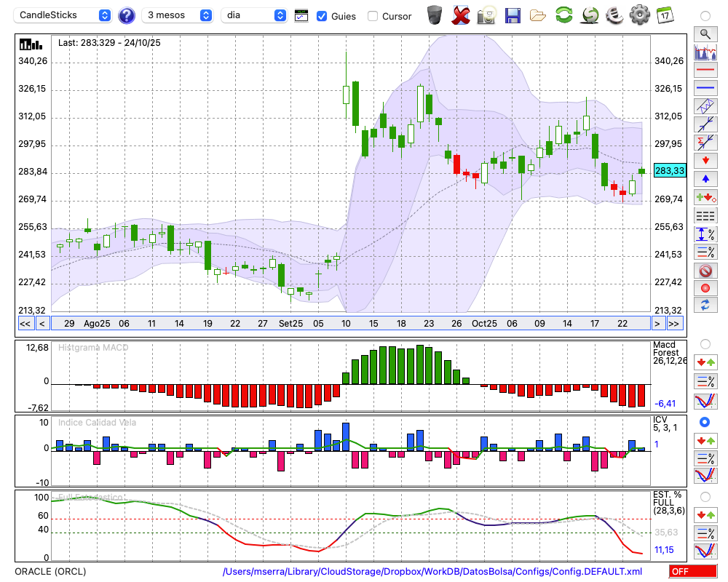Click the green refresh arrows icon

[563, 15]
